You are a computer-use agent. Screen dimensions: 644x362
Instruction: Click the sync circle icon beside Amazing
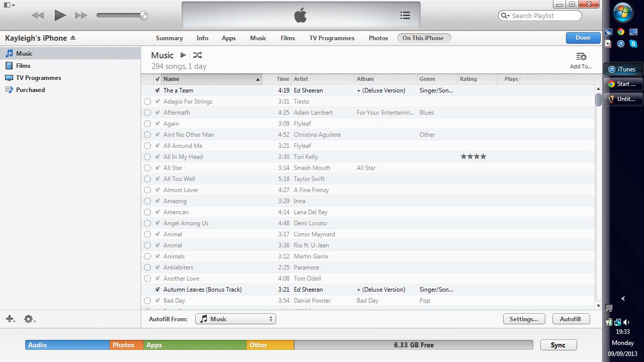coord(147,201)
